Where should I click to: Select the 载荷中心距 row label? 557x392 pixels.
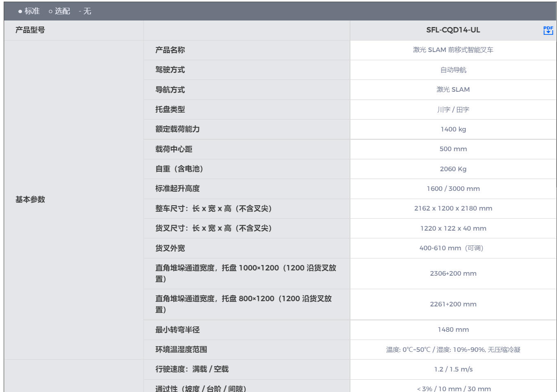[174, 149]
